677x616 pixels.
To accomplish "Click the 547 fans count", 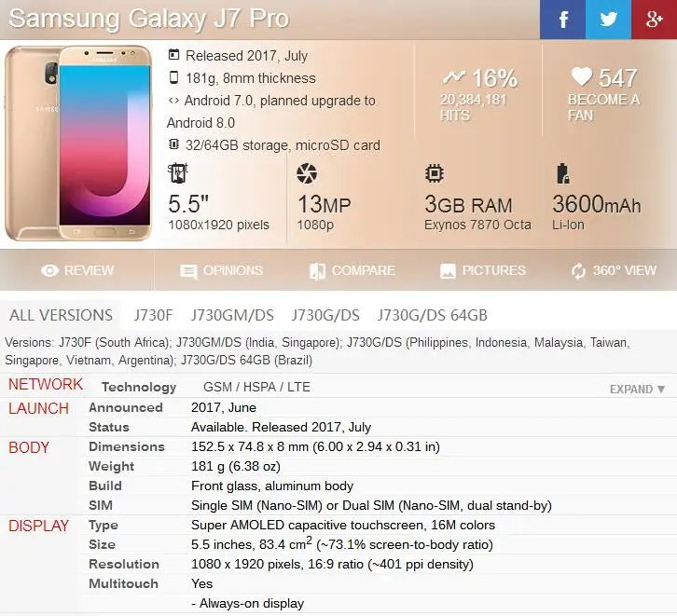I will pos(617,78).
